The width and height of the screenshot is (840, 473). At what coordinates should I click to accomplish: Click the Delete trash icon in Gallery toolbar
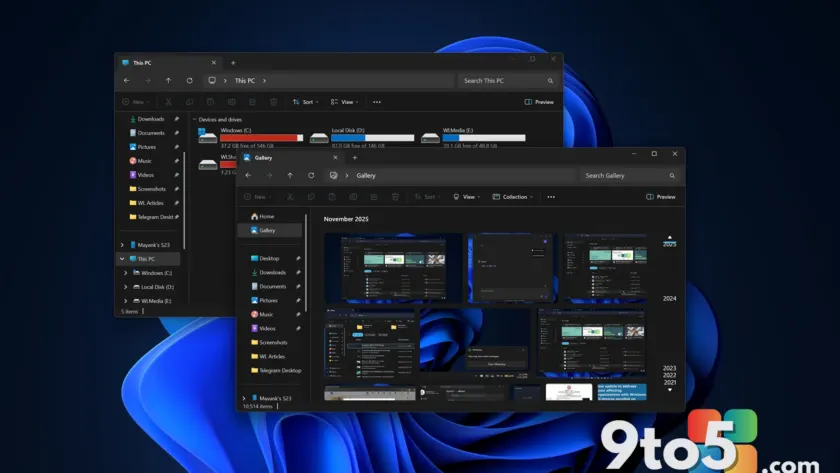click(x=395, y=197)
